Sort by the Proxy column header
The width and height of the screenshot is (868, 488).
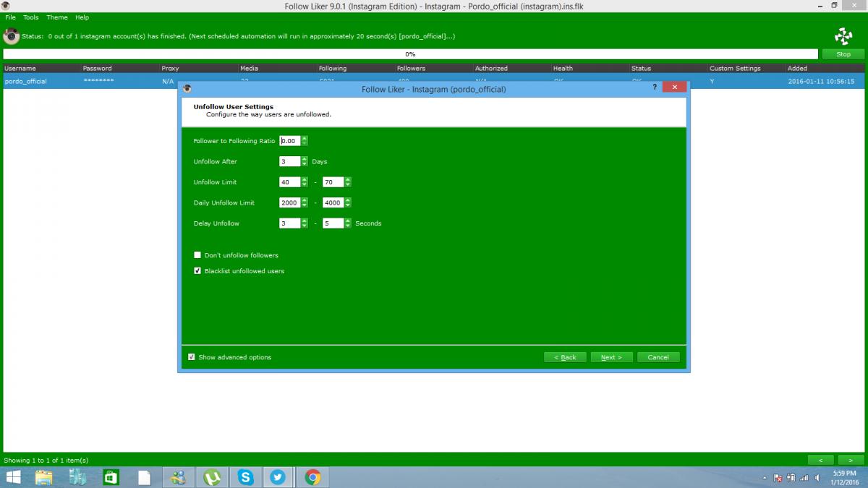pos(197,68)
